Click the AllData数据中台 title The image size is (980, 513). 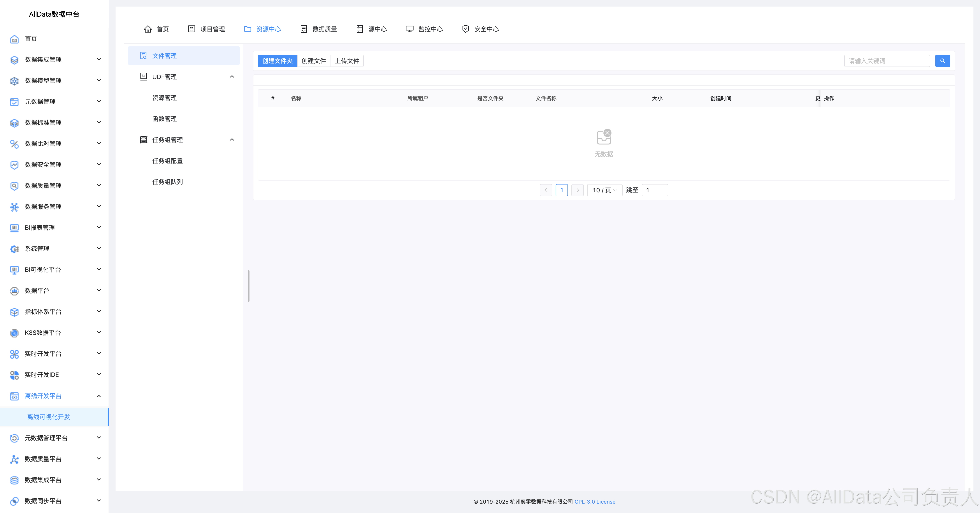coord(54,14)
